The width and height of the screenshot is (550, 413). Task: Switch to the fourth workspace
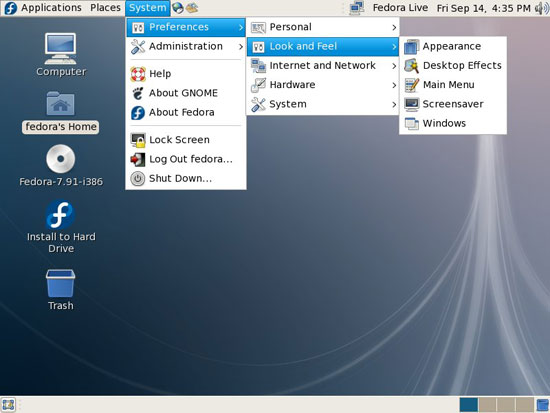click(x=524, y=405)
